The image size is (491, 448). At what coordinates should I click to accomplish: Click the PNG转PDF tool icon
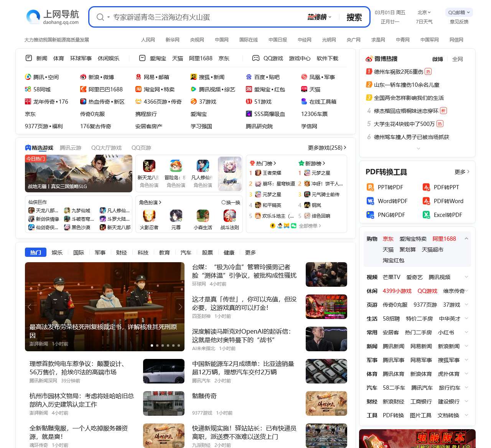(x=370, y=215)
